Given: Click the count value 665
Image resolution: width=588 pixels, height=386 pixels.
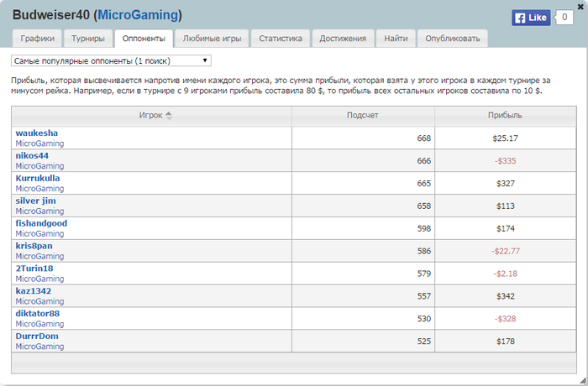Looking at the screenshot, I should click(423, 183).
